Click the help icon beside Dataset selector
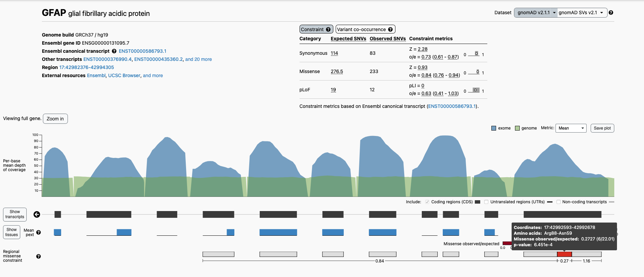 611,13
